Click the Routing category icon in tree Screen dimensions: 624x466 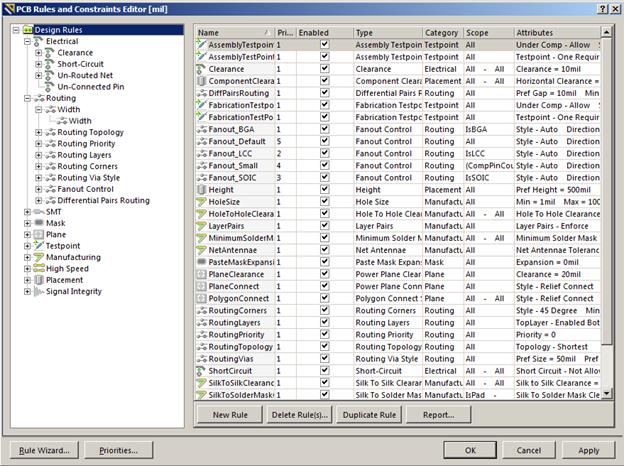pos(39,98)
